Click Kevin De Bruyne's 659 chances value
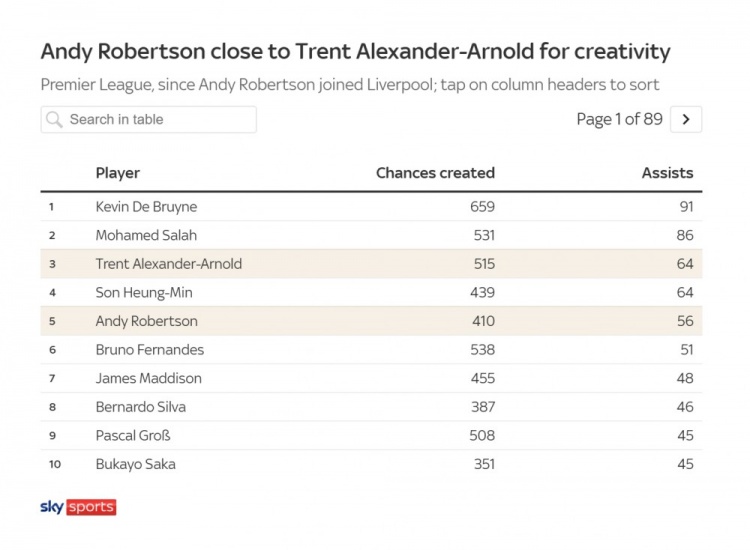This screenshot has width=750, height=550. pos(482,207)
